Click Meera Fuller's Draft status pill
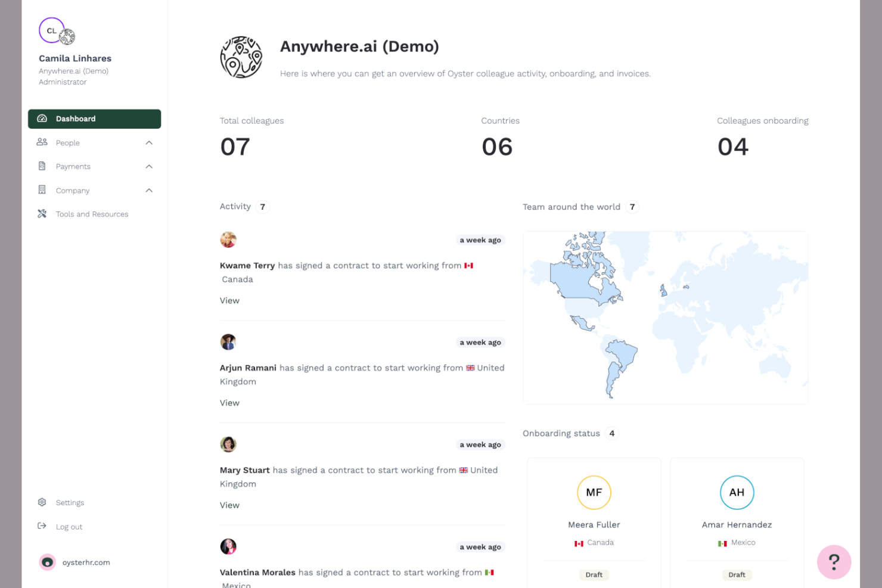This screenshot has width=882, height=588. (x=594, y=574)
